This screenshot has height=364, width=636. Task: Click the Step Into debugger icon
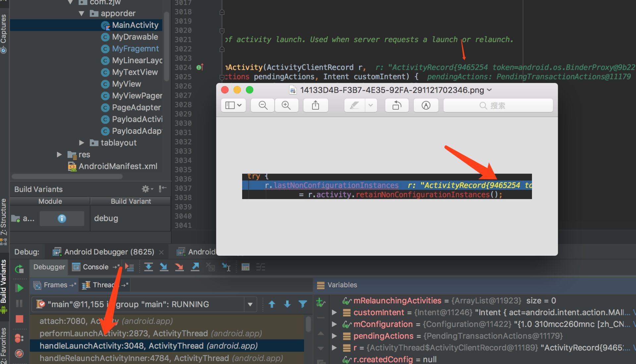coord(164,267)
